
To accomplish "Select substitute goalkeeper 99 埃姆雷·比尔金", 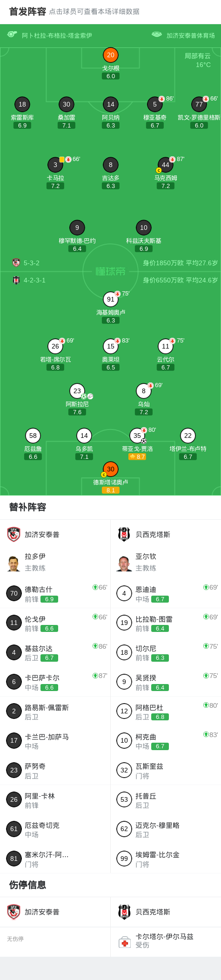I will click(166, 859).
